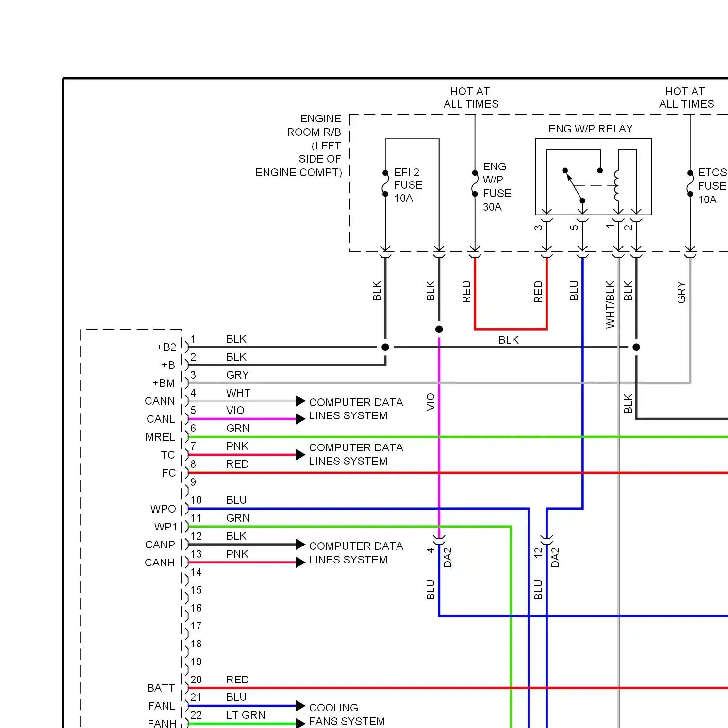Select the ETCS FUSE 10A label
This screenshot has height=728, width=728.
click(712, 186)
